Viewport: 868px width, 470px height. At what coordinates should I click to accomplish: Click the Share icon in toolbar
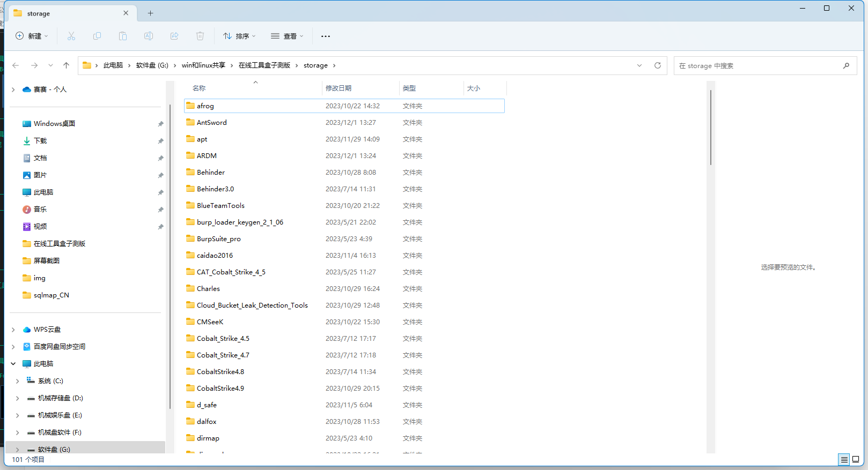tap(174, 36)
